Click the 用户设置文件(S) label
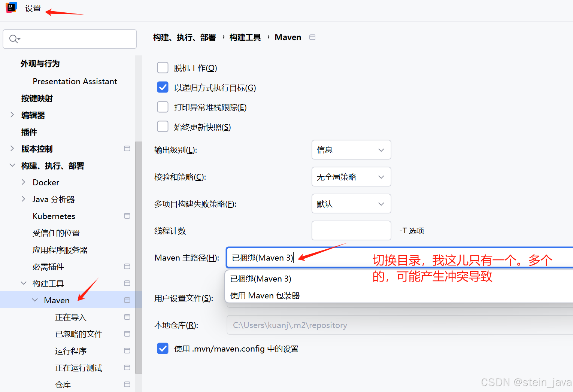 click(x=184, y=298)
